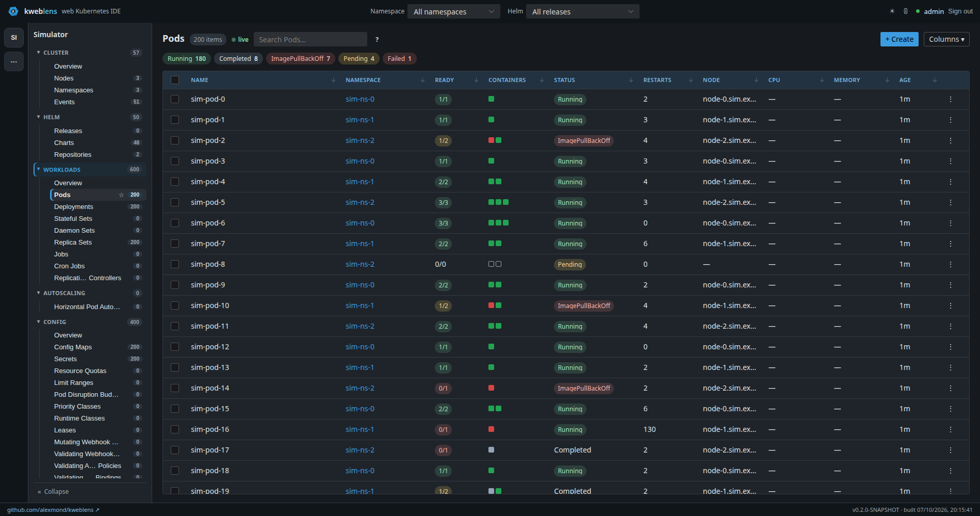
Task: Sort by the AGE column arrow
Action: pos(935,80)
